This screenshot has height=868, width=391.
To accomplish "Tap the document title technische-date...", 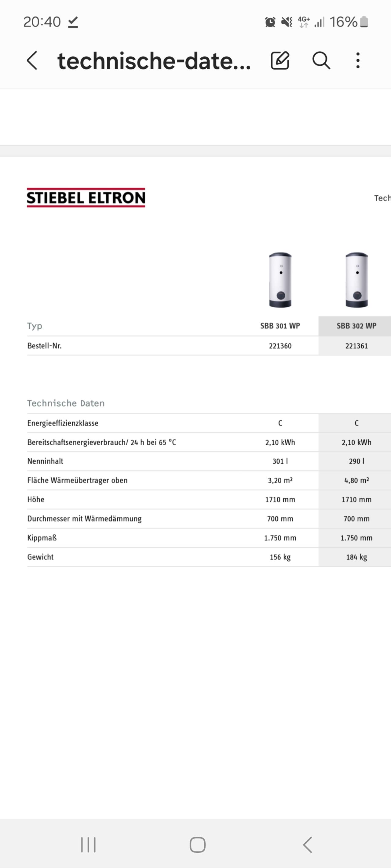I will 154,61.
